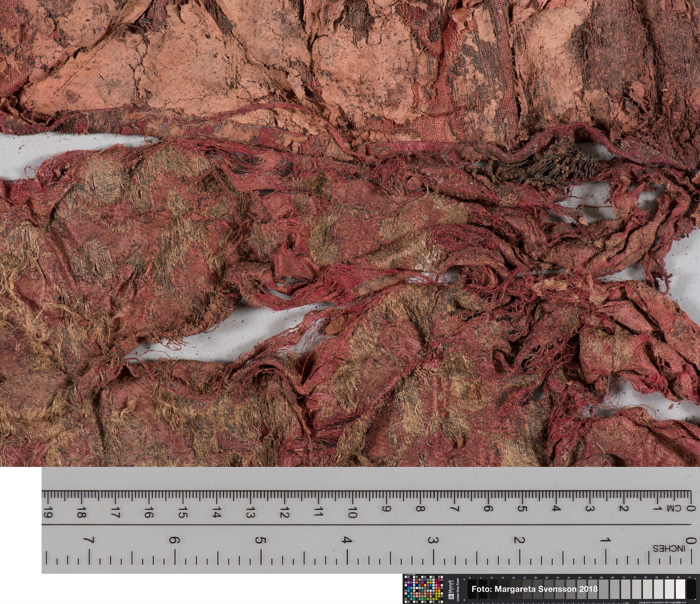Click the 15 cm number on the ruler
The image size is (700, 604).
(182, 513)
